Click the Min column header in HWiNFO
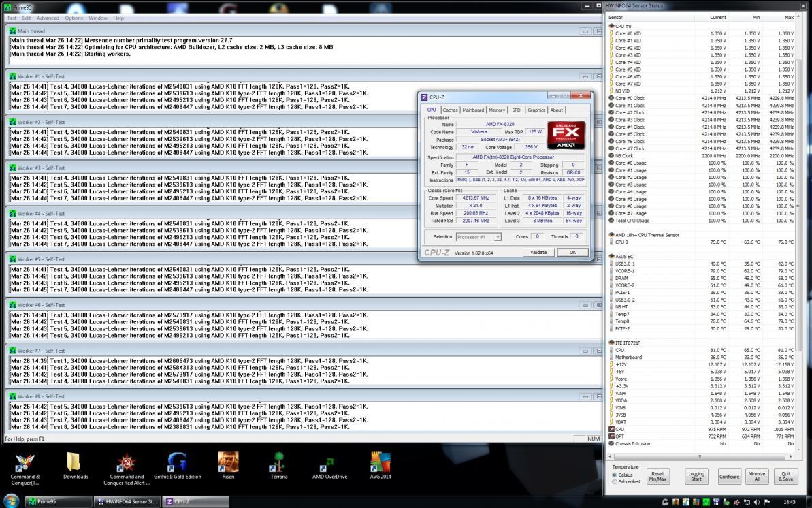Screen dimensions: 812x508 [756, 18]
